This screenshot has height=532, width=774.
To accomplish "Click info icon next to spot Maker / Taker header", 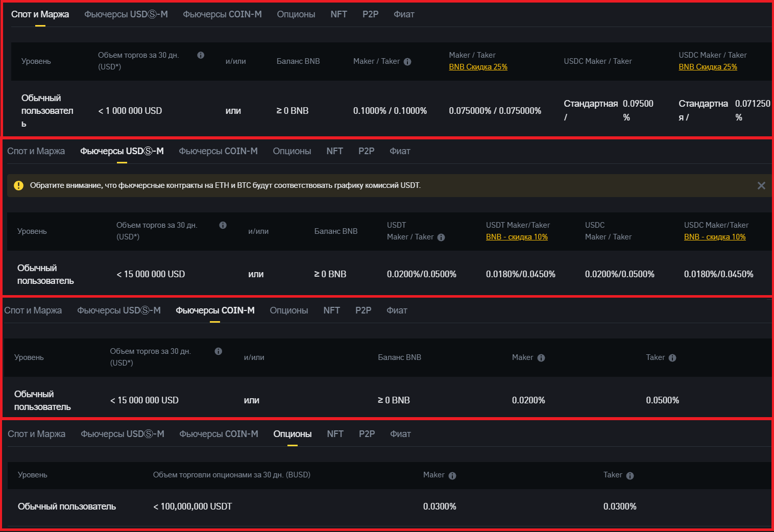I will [x=407, y=62].
